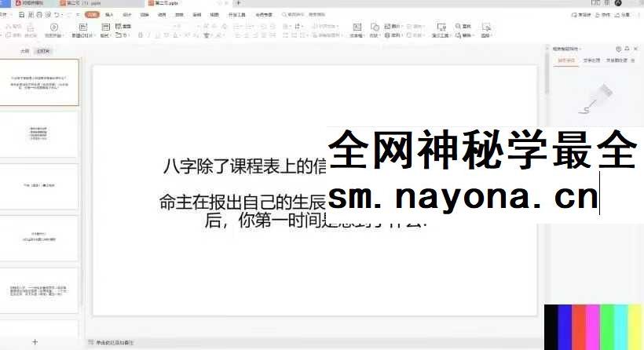The width and height of the screenshot is (644, 350).
Task: Open the Undo history dropdown arrow
Action: point(61,15)
